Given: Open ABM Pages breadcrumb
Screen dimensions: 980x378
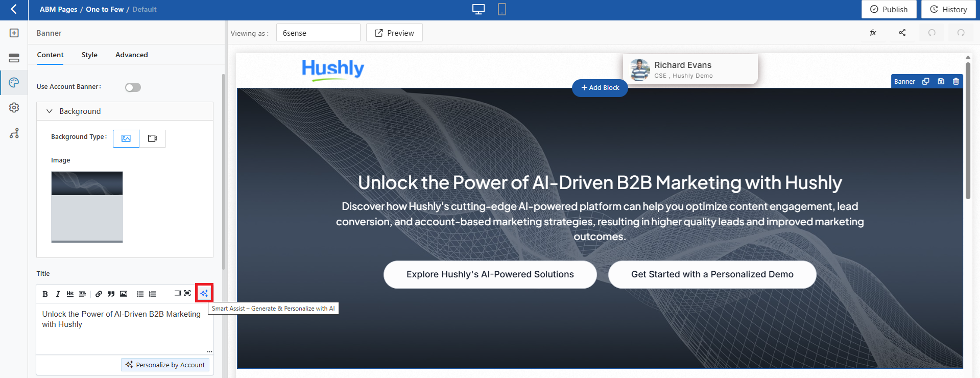Looking at the screenshot, I should click(59, 9).
